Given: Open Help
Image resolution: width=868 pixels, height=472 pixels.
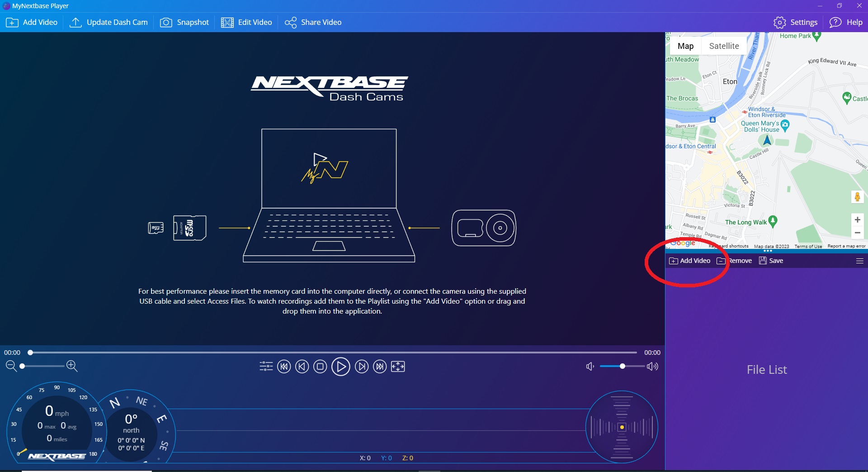Looking at the screenshot, I should 846,22.
